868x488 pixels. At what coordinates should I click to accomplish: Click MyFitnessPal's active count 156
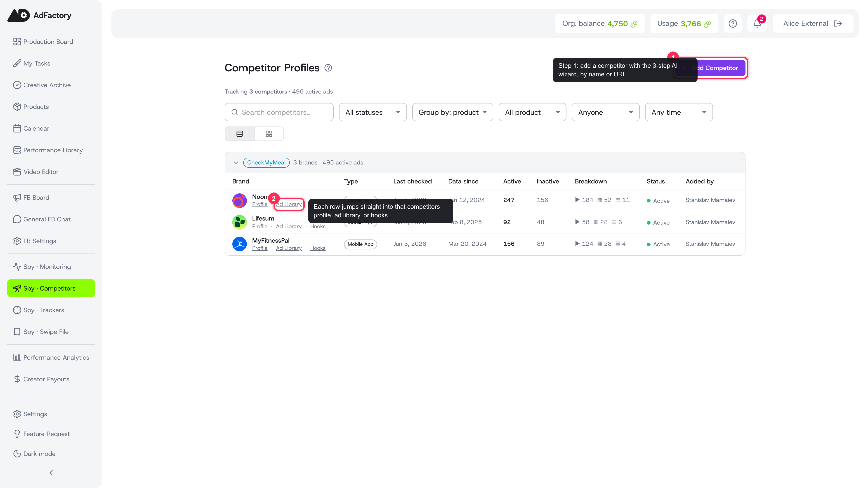[509, 244]
